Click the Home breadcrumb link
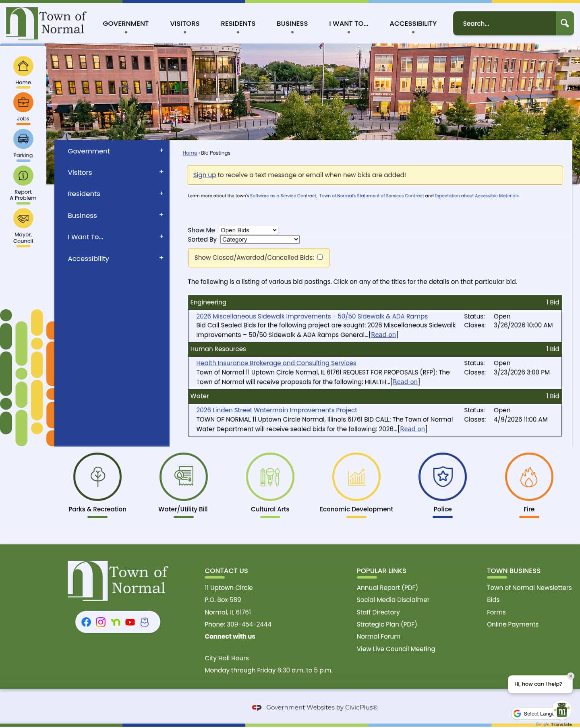Screen dimensions: 580x728 [x=190, y=153]
